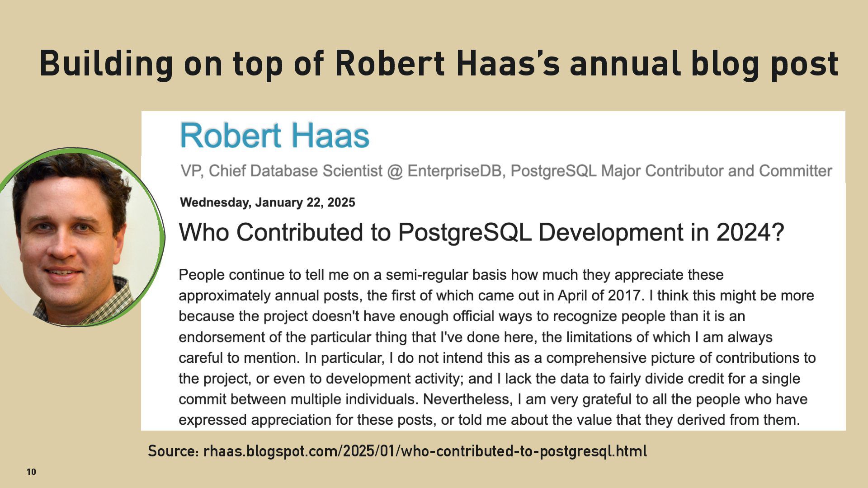Open the blue Robert Haas blog header
868x488 pixels.
coord(275,135)
